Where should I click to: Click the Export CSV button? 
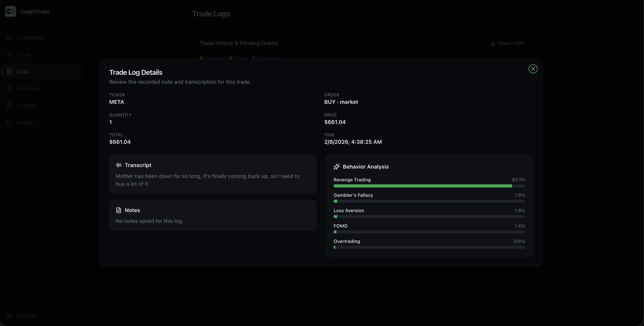click(x=507, y=43)
